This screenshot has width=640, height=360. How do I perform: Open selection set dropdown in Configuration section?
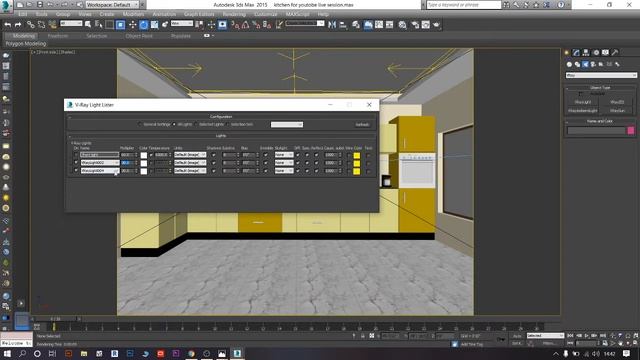tap(287, 124)
